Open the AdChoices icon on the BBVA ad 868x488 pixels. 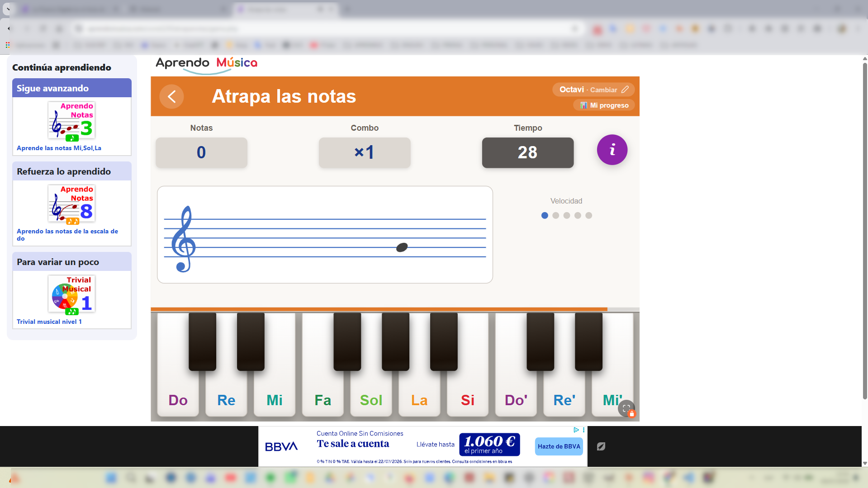point(576,430)
